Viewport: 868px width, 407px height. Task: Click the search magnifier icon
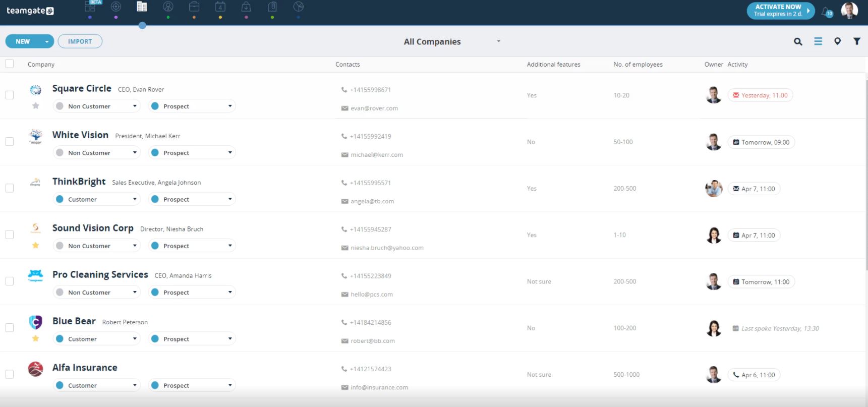pos(798,41)
